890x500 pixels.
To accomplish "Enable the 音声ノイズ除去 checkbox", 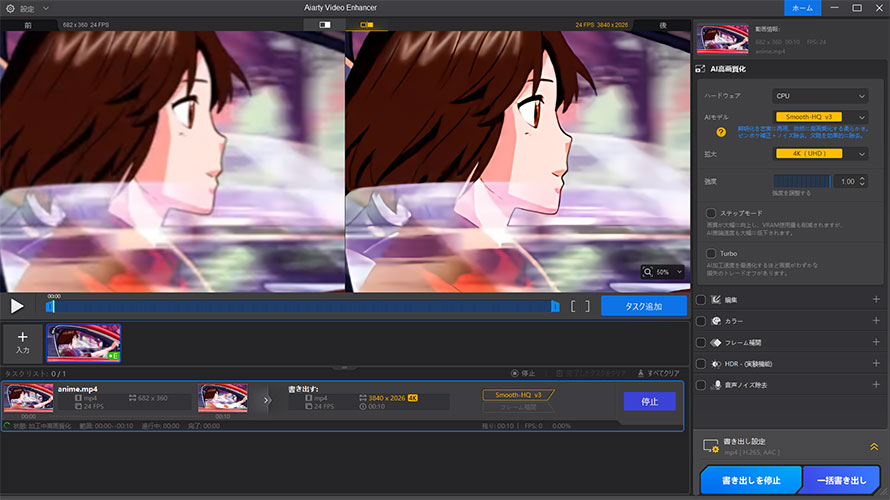I will pos(701,385).
